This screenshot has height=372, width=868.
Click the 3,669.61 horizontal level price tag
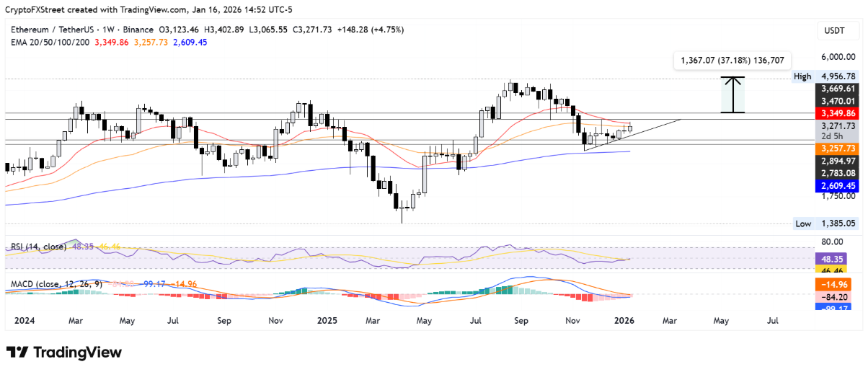pos(836,89)
